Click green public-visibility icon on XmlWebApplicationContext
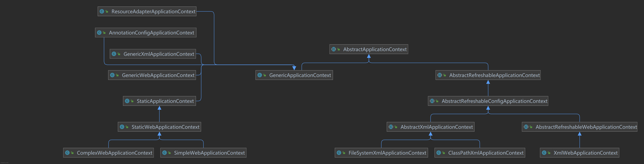 click(549, 153)
